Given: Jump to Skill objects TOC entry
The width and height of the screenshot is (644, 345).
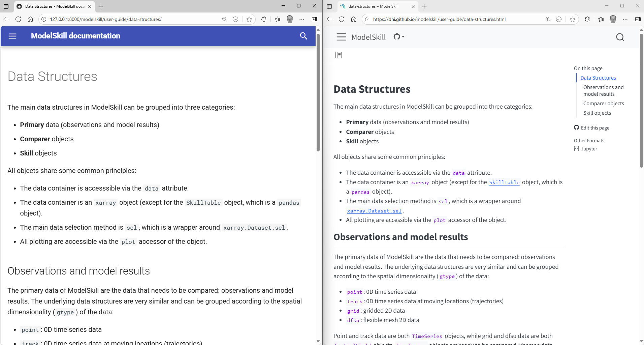Looking at the screenshot, I should pos(597,113).
